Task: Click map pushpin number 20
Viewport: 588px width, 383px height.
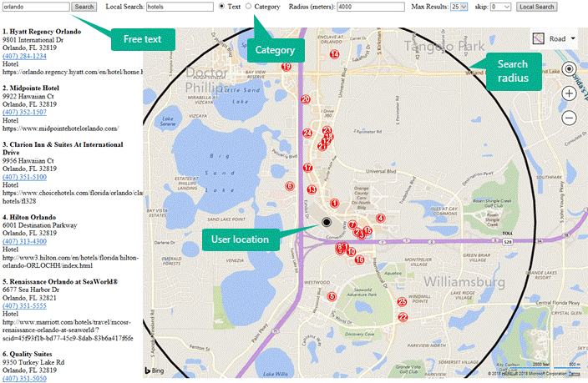Action: pos(306,99)
